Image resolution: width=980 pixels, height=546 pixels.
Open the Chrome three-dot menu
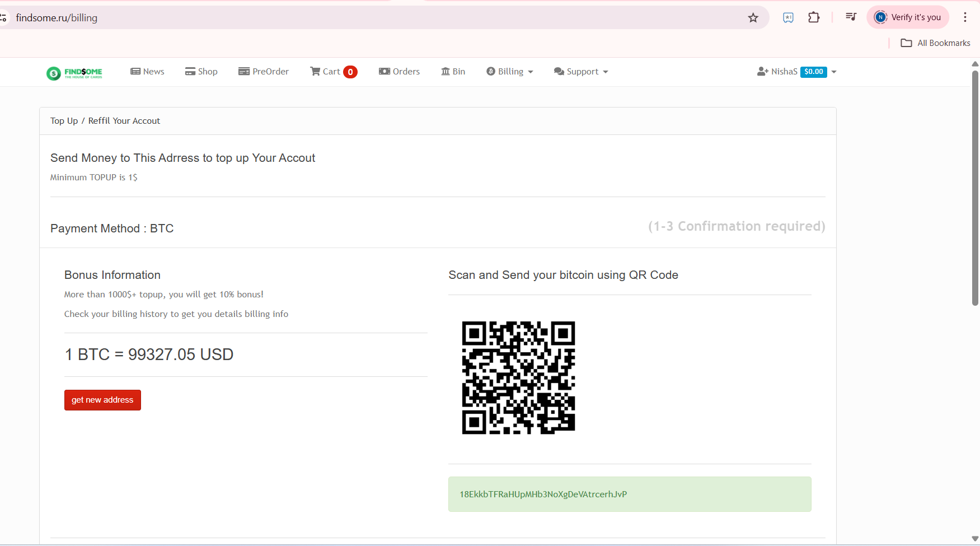965,17
